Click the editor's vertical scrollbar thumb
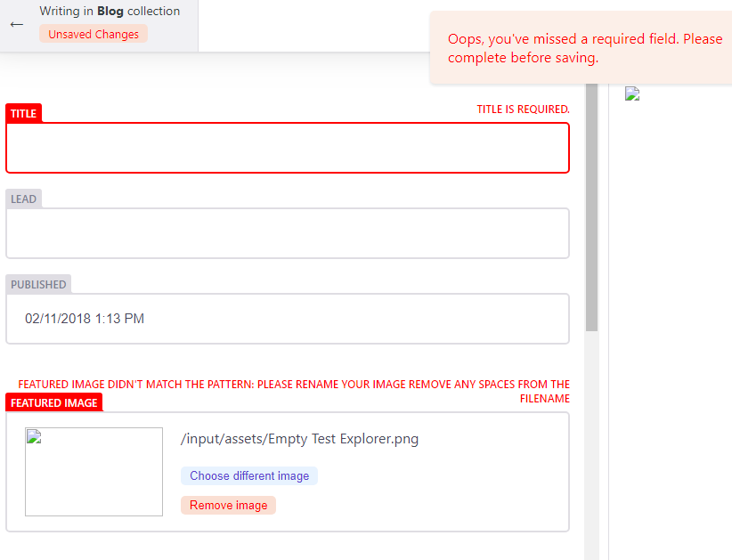This screenshot has width=732, height=560. (x=591, y=205)
